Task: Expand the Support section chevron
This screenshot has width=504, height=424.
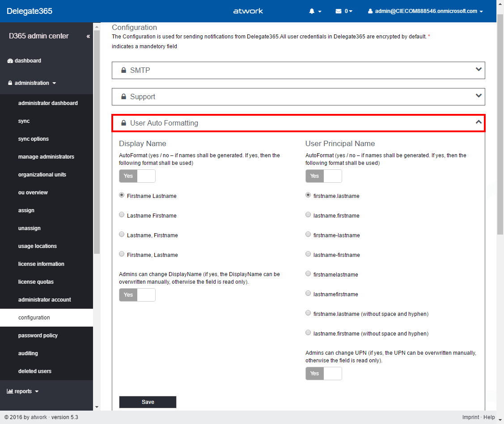Action: tap(479, 96)
